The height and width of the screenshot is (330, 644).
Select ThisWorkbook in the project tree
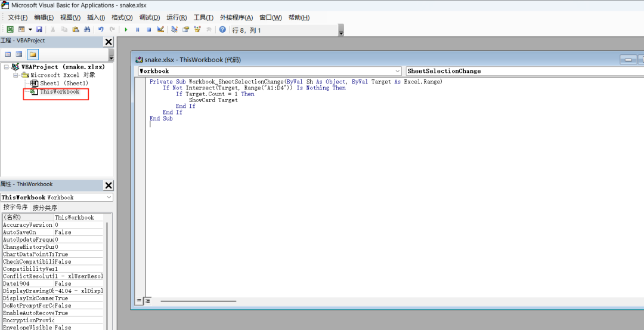(60, 92)
